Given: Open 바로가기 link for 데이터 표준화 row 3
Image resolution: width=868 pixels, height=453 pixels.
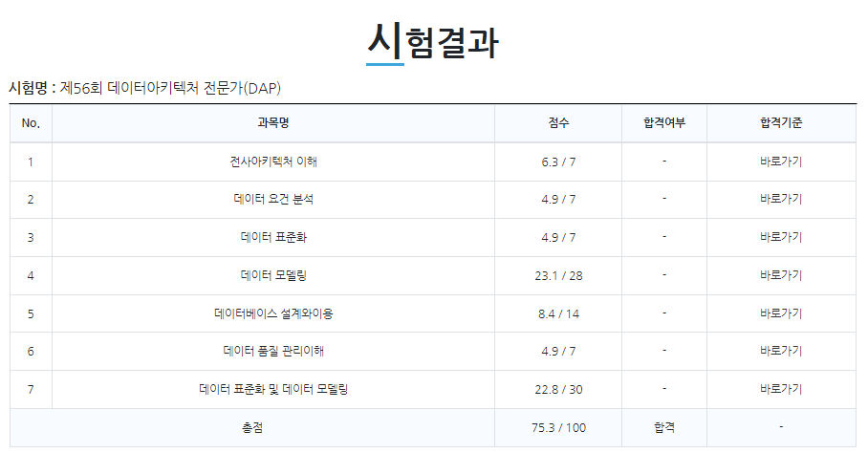Looking at the screenshot, I should click(x=781, y=237).
